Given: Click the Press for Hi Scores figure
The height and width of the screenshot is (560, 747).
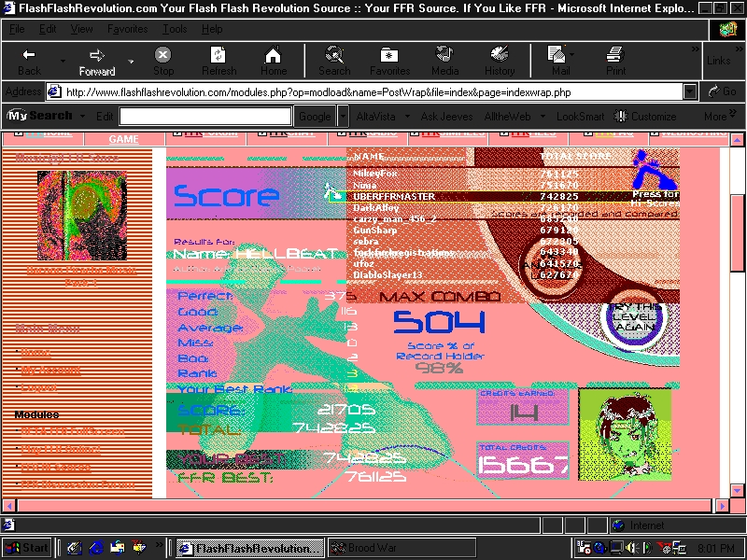Looking at the screenshot, I should coord(655,178).
